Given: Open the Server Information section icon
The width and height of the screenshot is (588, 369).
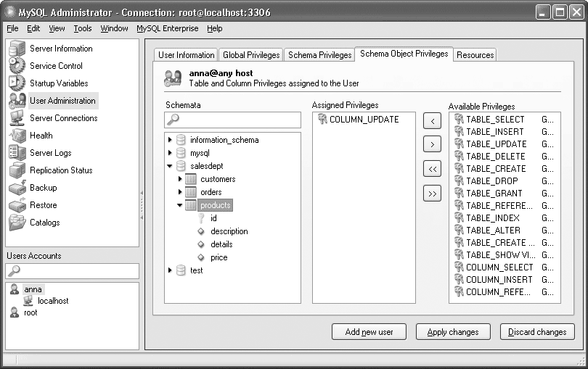Looking at the screenshot, I should pyautogui.click(x=17, y=49).
